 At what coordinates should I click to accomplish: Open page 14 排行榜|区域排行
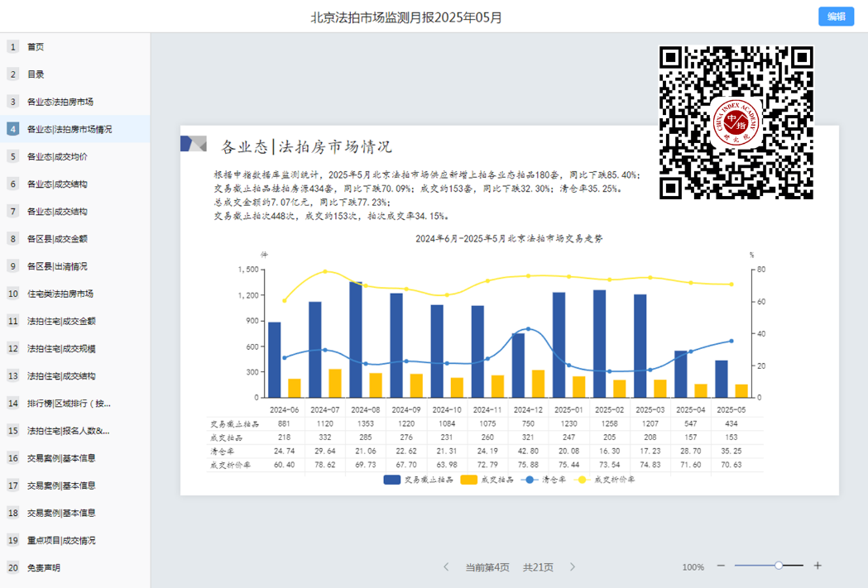point(74,404)
